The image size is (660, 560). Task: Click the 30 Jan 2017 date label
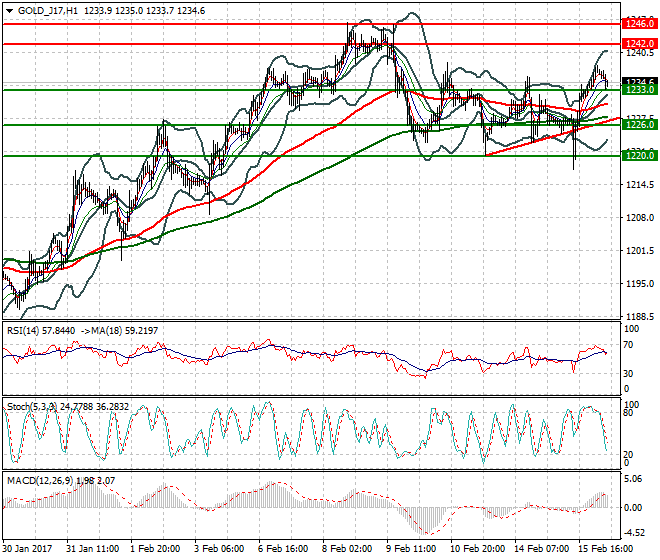pos(28,549)
